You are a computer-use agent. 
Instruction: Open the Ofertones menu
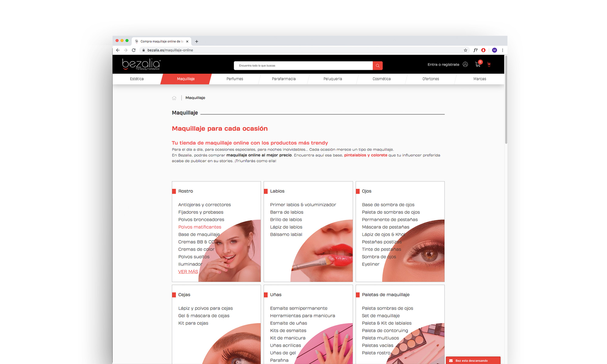pos(431,79)
